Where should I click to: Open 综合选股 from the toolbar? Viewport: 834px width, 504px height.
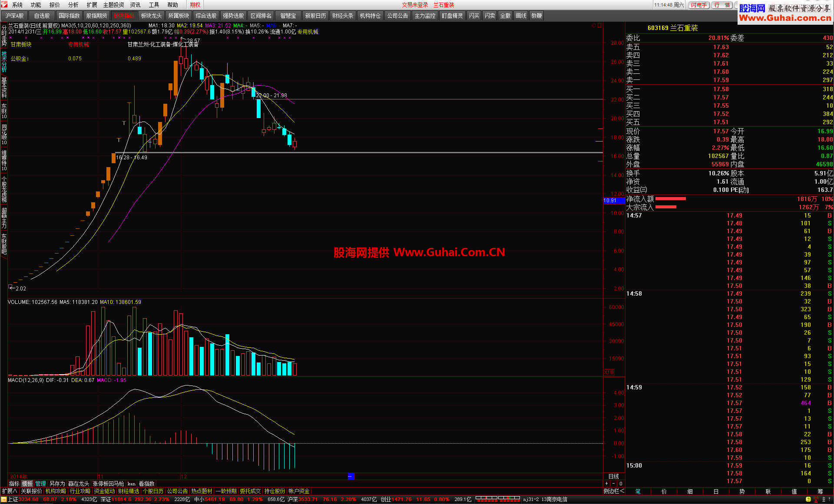click(206, 16)
